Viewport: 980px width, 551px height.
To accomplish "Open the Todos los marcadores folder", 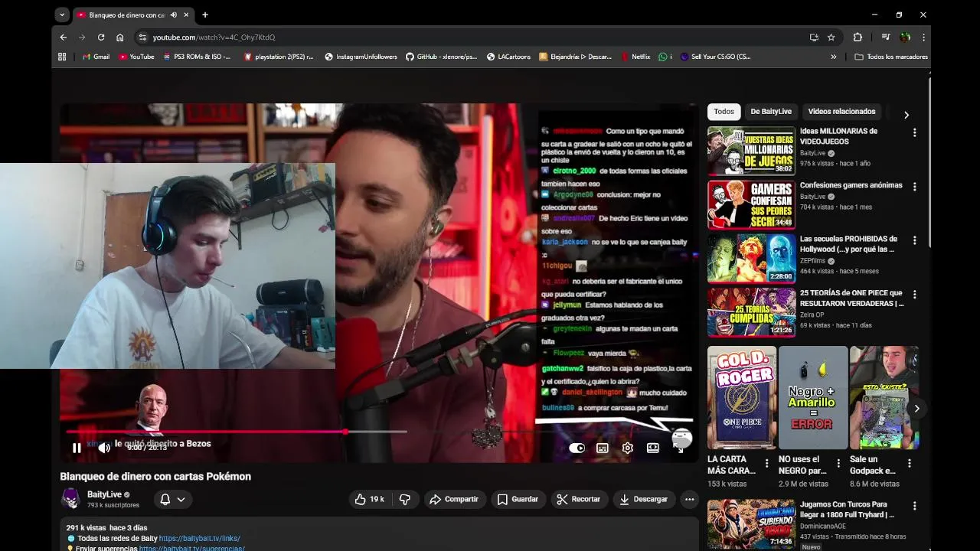I will pyautogui.click(x=891, y=57).
